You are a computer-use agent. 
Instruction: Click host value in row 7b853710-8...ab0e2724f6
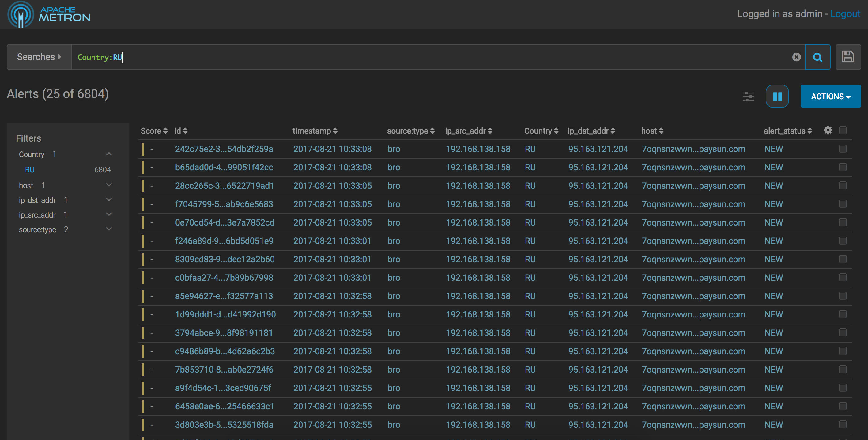pos(693,370)
